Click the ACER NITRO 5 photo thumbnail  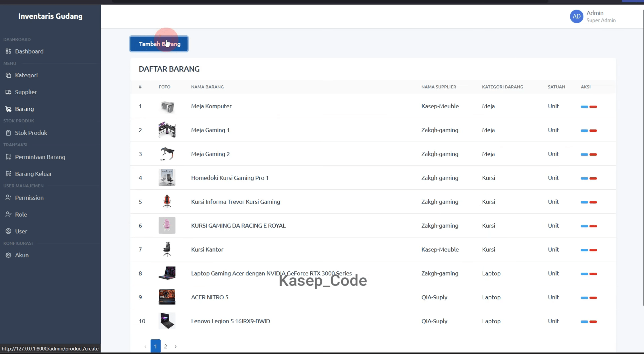[167, 297]
